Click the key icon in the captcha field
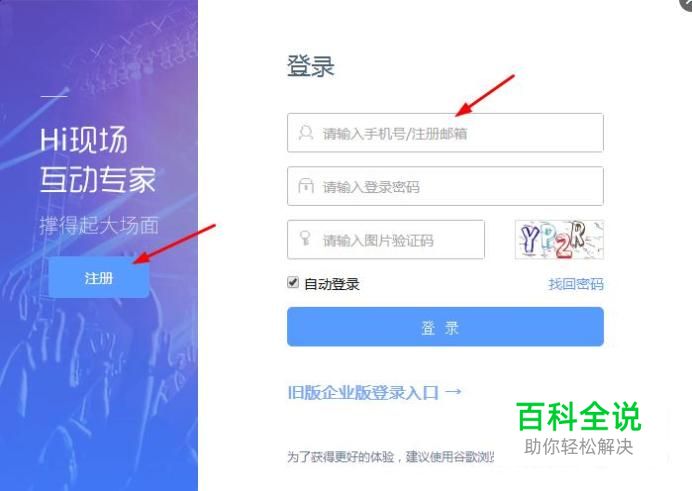692x491 pixels. [x=305, y=238]
